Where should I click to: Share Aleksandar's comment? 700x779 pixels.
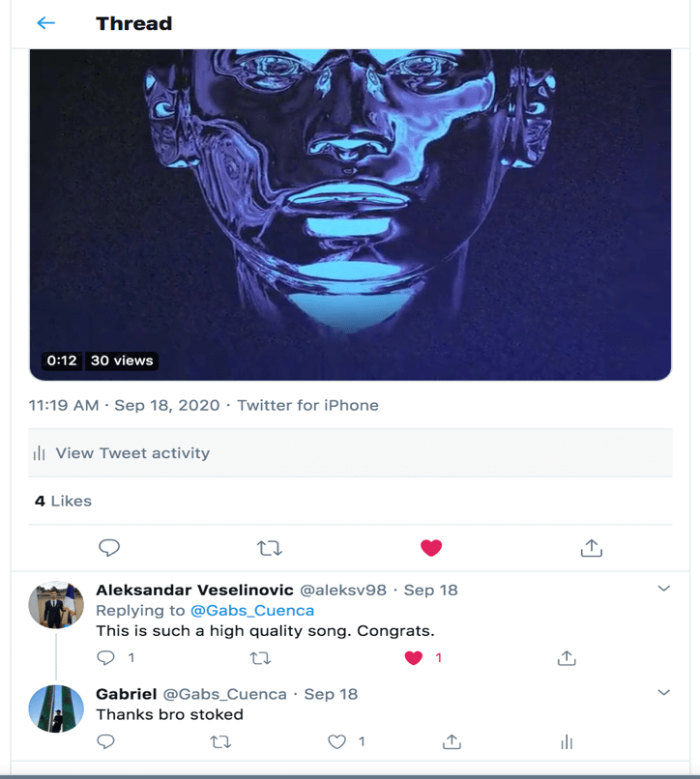coord(567,658)
